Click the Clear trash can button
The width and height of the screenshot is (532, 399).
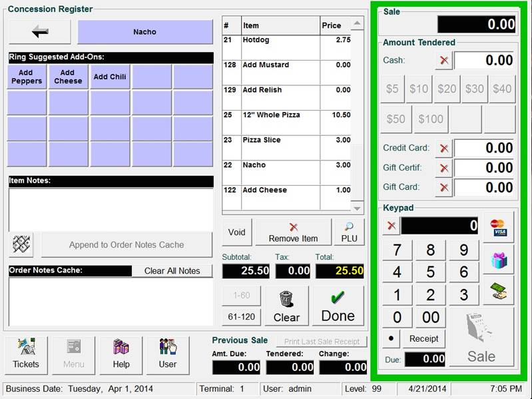click(x=287, y=306)
